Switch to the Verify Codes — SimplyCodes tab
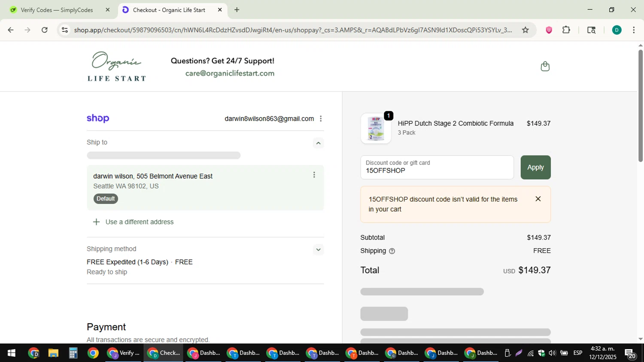This screenshot has height=362, width=644. click(x=57, y=10)
